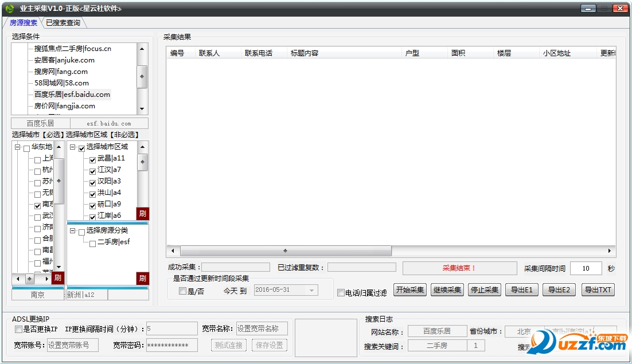Image resolution: width=632 pixels, height=364 pixels.
Task: Uncheck the 江汉|a7 district checkbox
Action: point(93,171)
